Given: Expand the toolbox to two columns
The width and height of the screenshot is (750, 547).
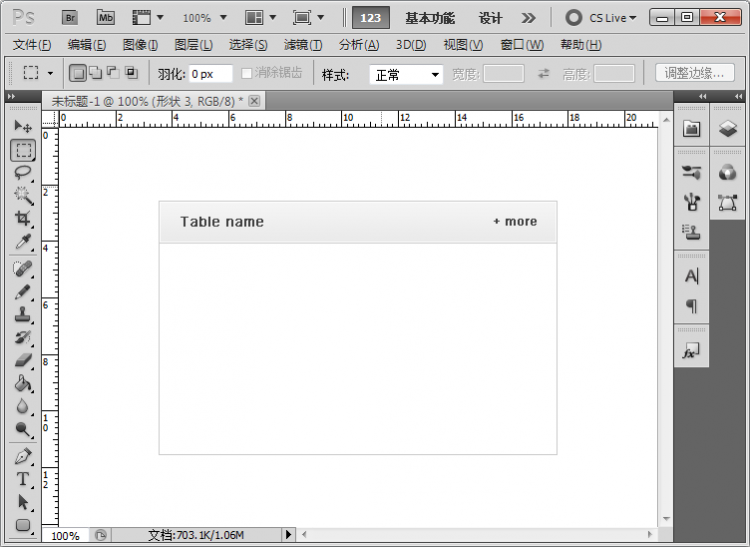Looking at the screenshot, I should 11,96.
